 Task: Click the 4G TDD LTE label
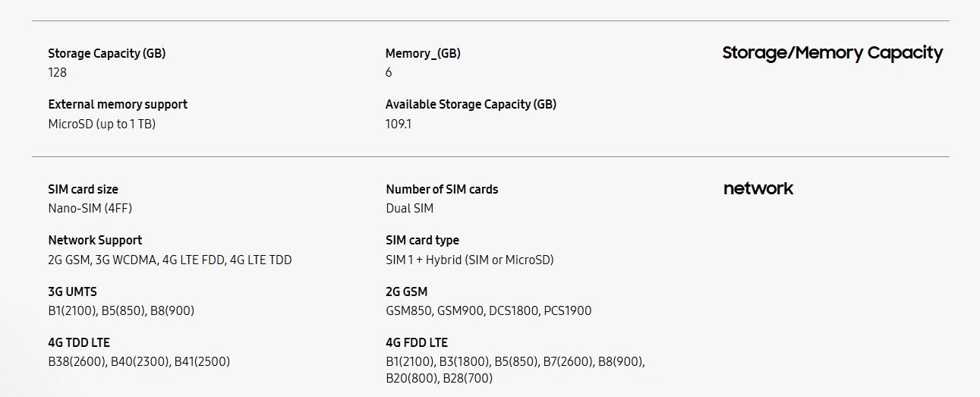pyautogui.click(x=79, y=342)
